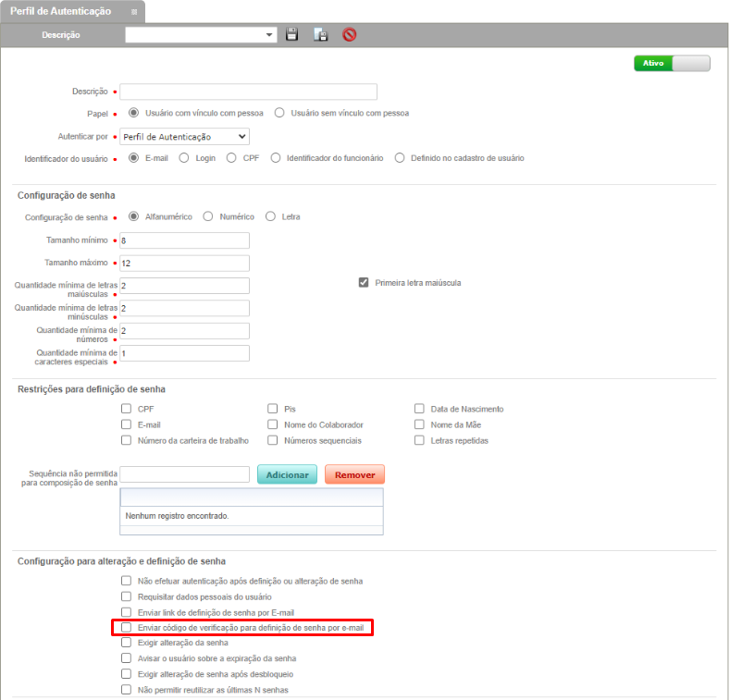Enable Data de Nascimento restriction checkbox

pos(419,409)
